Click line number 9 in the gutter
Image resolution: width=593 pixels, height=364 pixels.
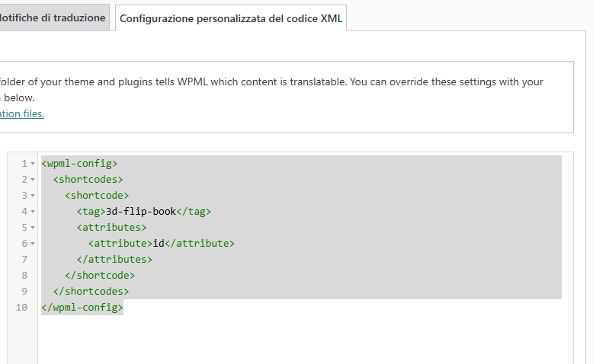coord(24,292)
